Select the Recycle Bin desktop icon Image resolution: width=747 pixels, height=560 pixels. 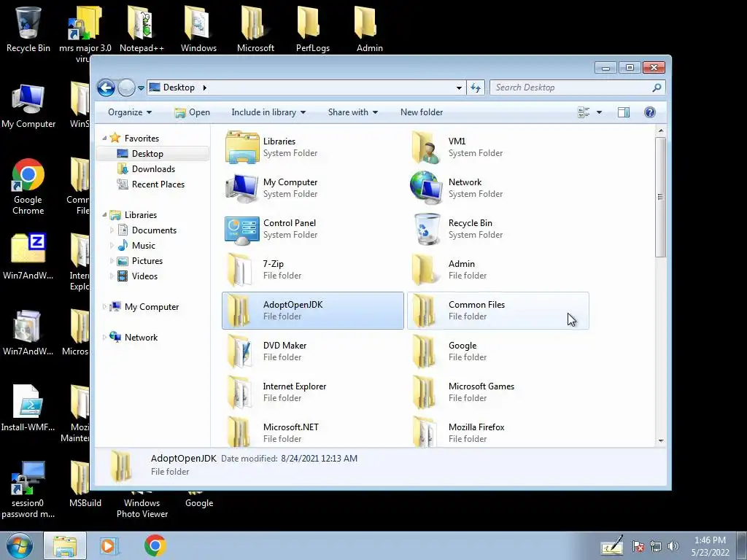click(x=28, y=29)
